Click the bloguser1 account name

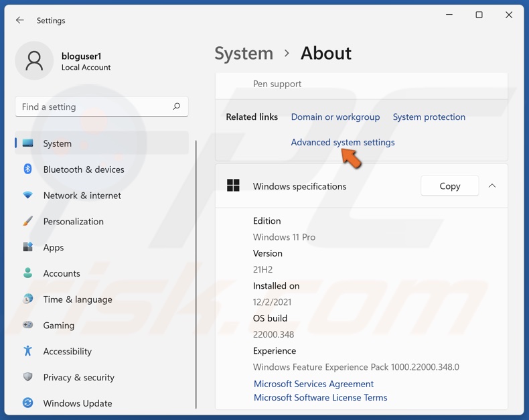coord(81,56)
